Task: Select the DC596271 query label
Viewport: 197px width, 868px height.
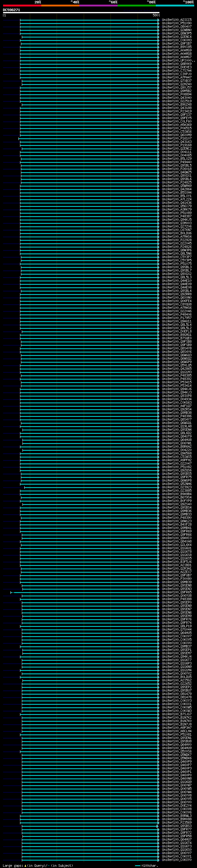Action: pyautogui.click(x=11, y=10)
